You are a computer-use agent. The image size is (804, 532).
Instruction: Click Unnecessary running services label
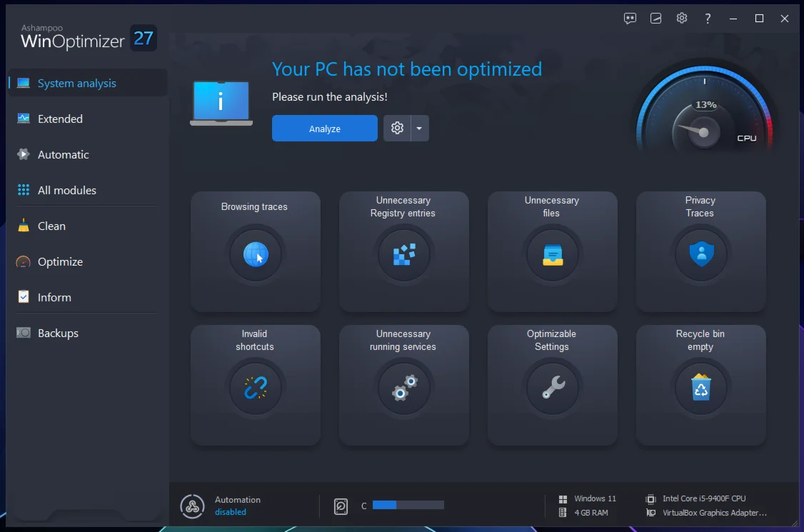click(x=403, y=340)
